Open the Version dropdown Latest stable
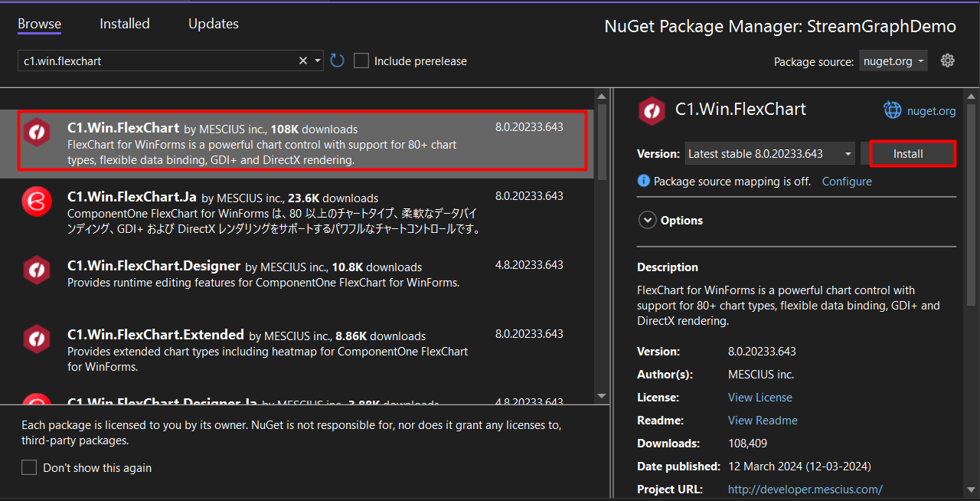The height and width of the screenshot is (501, 980). (770, 154)
